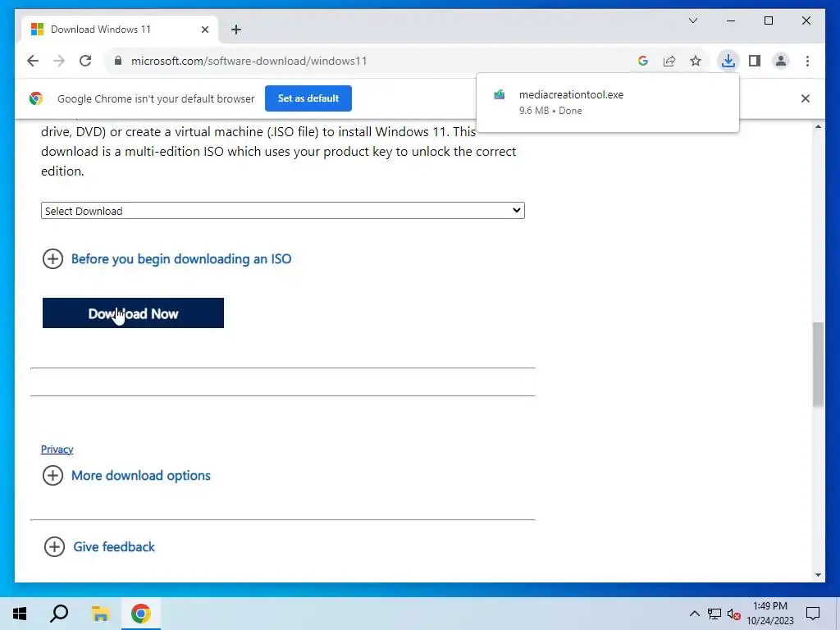Open taskbar search
The width and height of the screenshot is (840, 630).
(59, 614)
